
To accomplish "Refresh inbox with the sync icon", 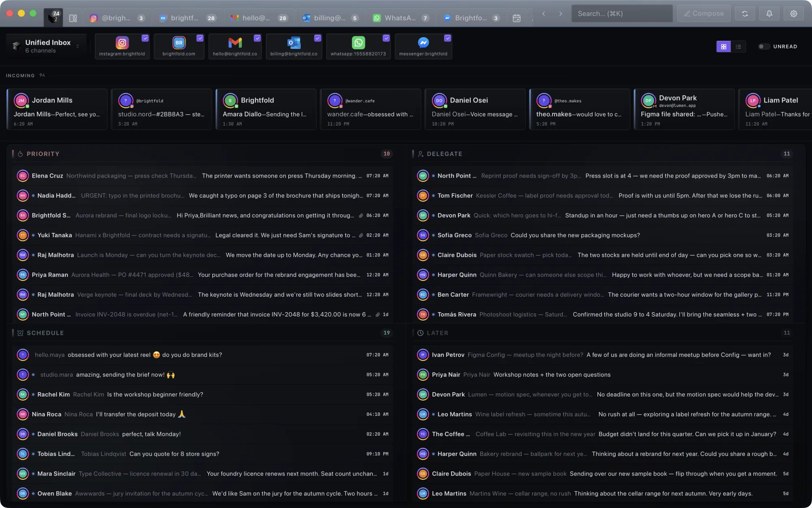I will pyautogui.click(x=745, y=13).
